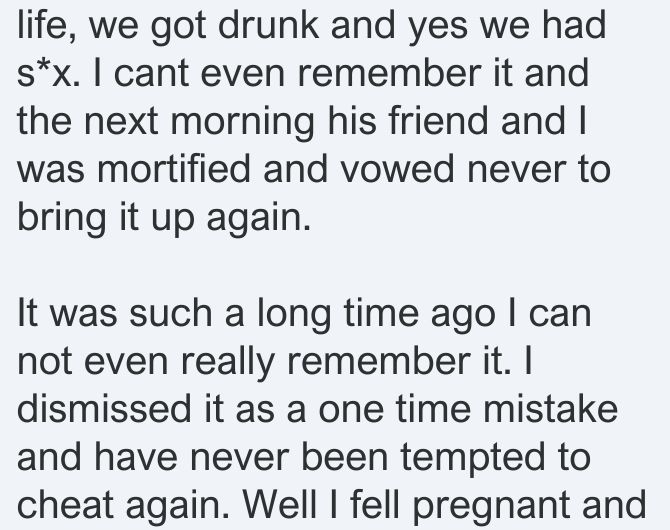Click the word "bring" in first paragraph
Viewport: 670px width, 530px height.
[62, 220]
